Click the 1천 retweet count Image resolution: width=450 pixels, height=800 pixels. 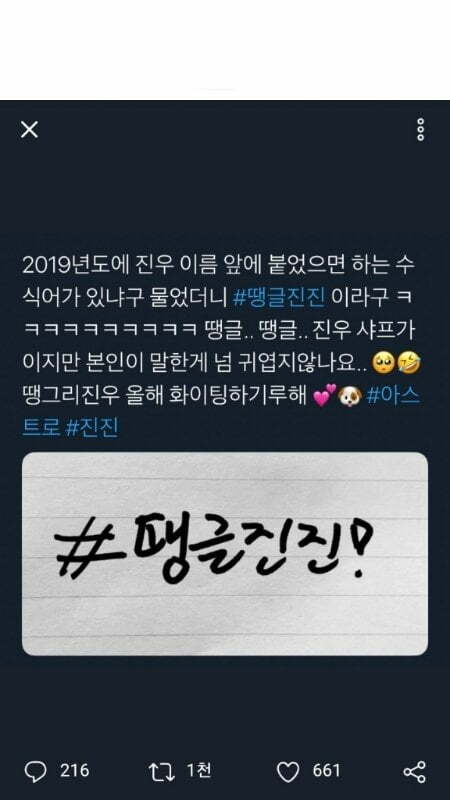point(199,770)
